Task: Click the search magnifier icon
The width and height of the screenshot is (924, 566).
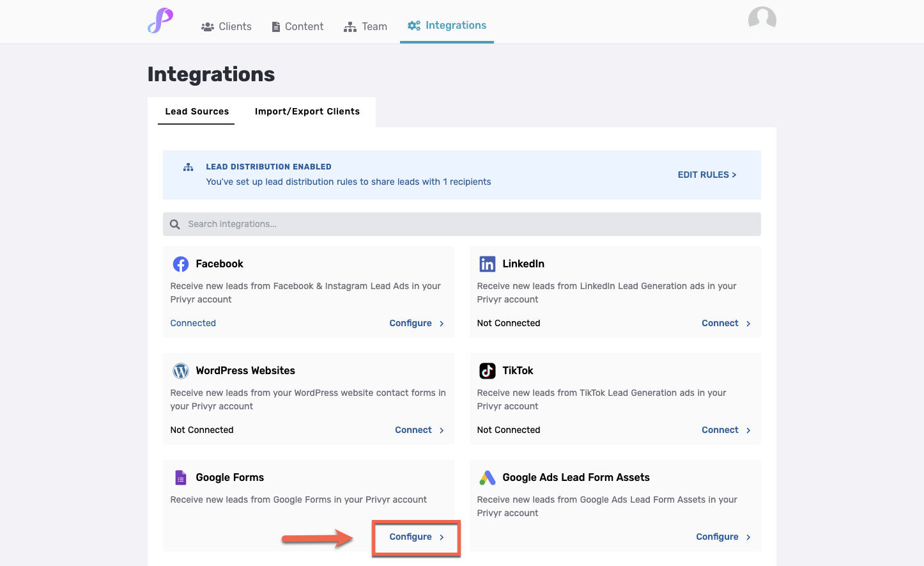Action: click(174, 224)
